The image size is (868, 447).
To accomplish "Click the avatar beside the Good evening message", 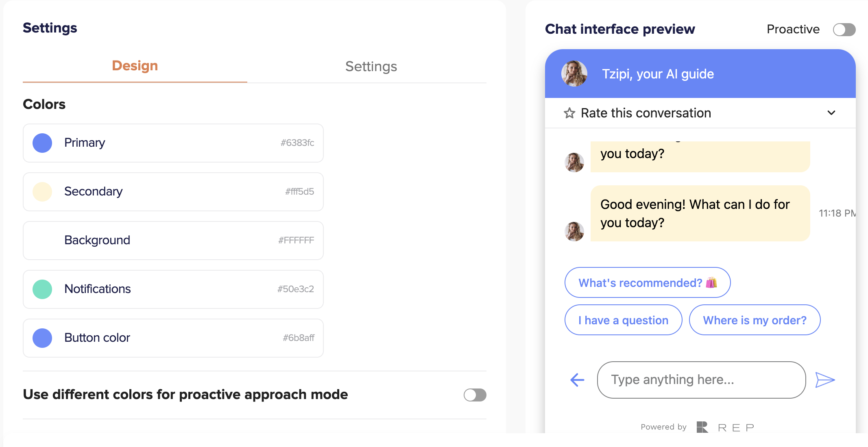I will coord(574,231).
